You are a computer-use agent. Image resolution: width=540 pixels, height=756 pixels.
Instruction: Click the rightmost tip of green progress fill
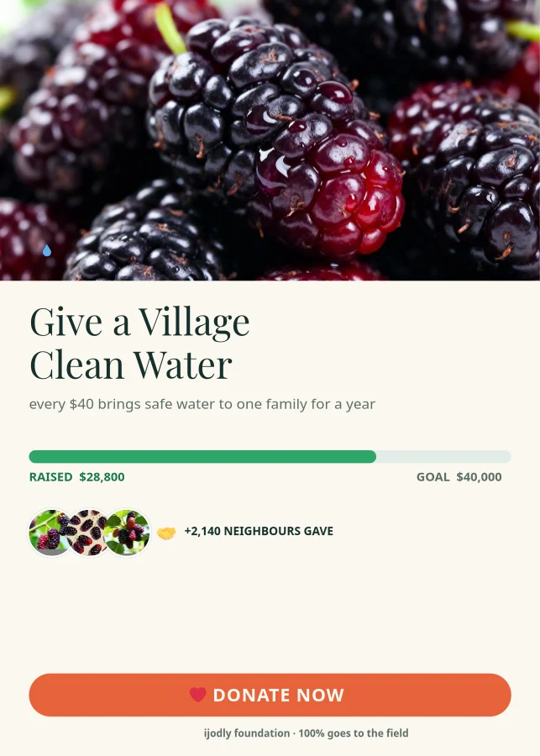pyautogui.click(x=373, y=457)
